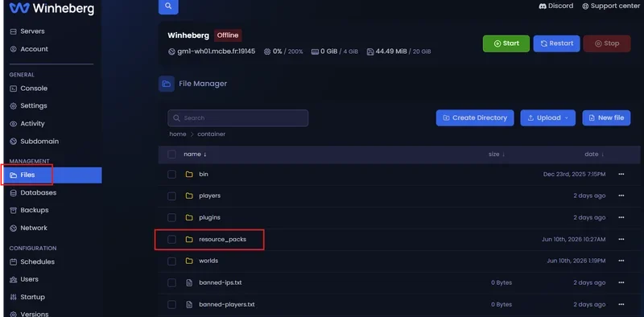Navigate to container in breadcrumb
The image size is (644, 317).
point(211,134)
